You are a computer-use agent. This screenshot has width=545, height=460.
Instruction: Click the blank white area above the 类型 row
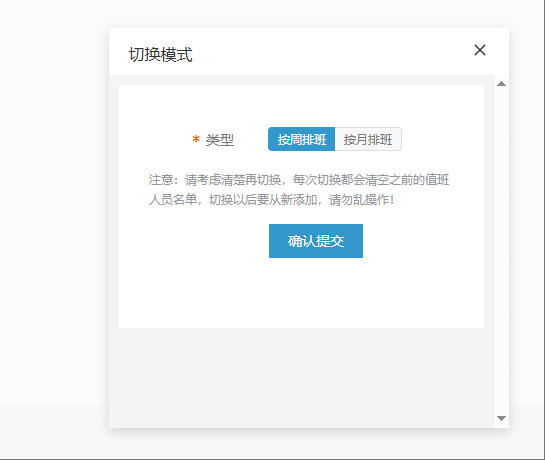click(301, 105)
